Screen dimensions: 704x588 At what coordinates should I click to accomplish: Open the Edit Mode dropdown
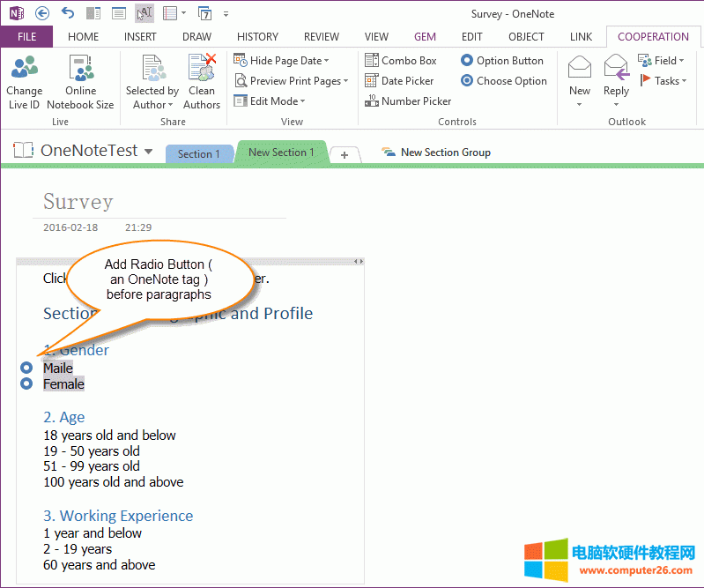[303, 101]
